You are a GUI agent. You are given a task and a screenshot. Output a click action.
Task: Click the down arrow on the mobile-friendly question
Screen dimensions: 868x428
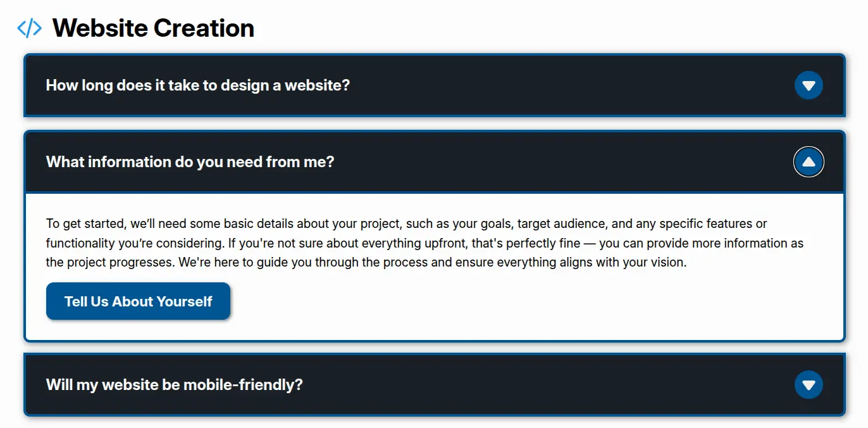click(809, 385)
